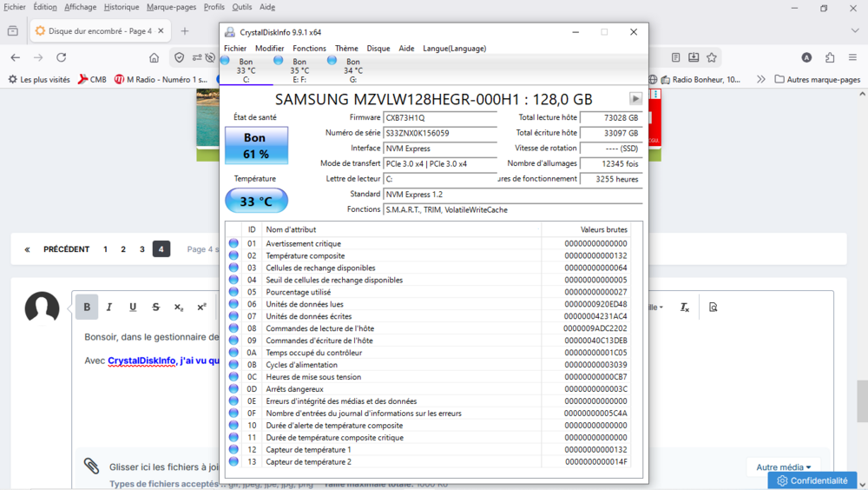
Task: Apply superscript formatting in editor
Action: [201, 307]
